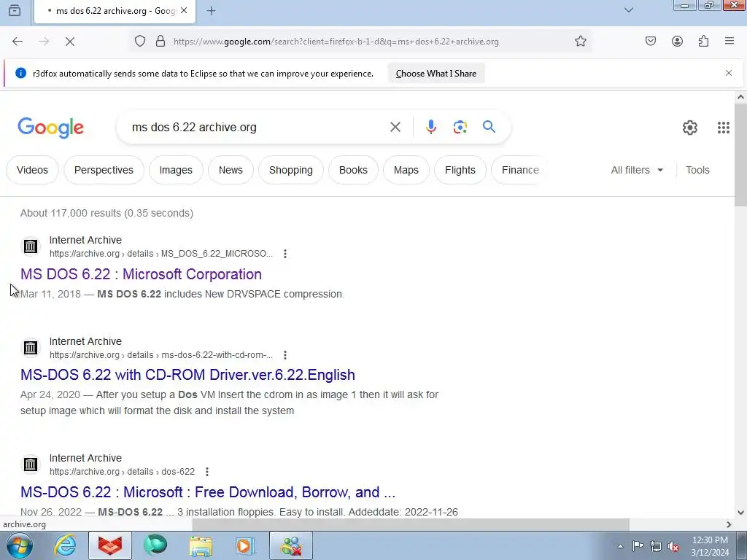
Task: Open Windows Explorer folder in taskbar
Action: click(x=201, y=545)
